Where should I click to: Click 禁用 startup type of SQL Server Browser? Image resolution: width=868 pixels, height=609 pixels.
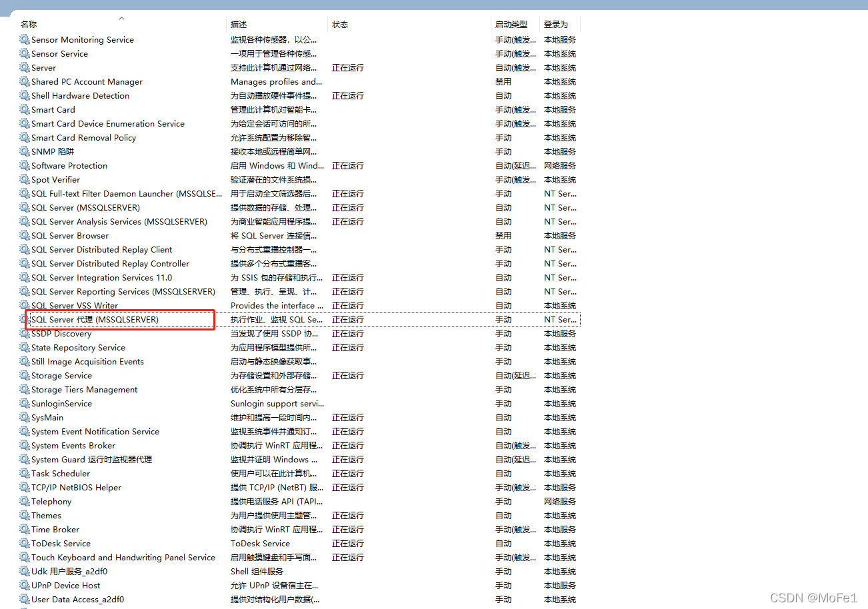point(503,235)
